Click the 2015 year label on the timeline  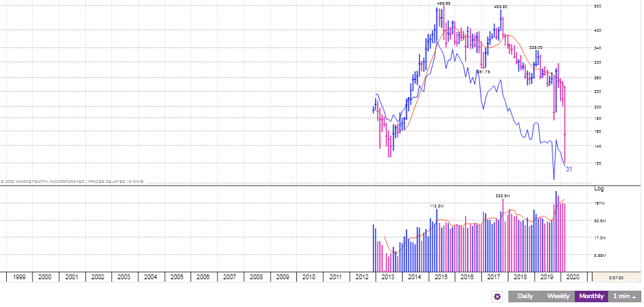tap(441, 277)
